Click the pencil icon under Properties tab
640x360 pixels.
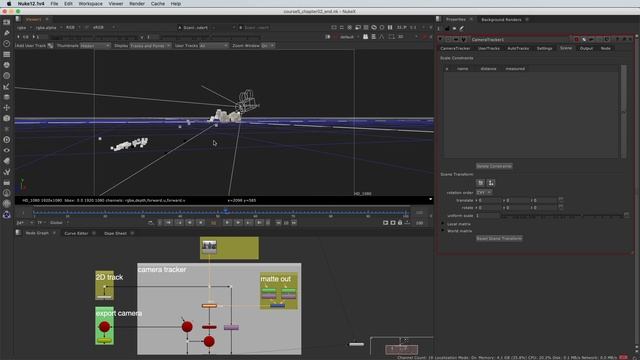pyautogui.click(x=462, y=28)
